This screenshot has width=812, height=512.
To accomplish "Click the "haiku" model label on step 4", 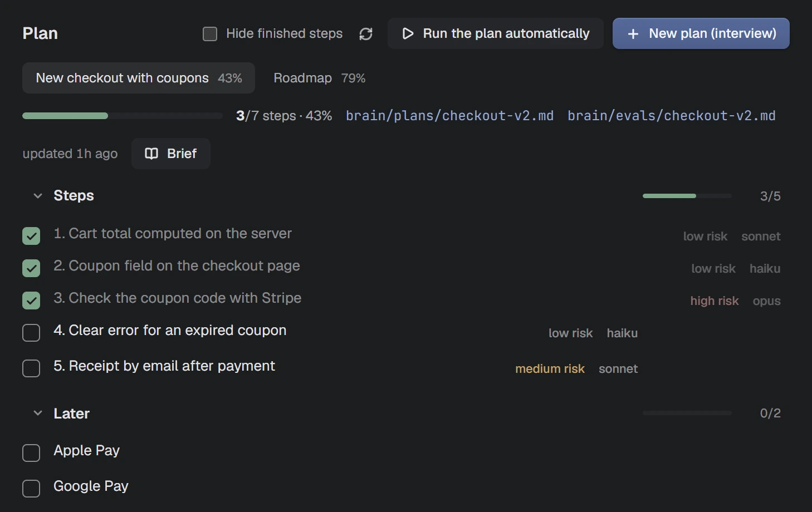I will 622,333.
